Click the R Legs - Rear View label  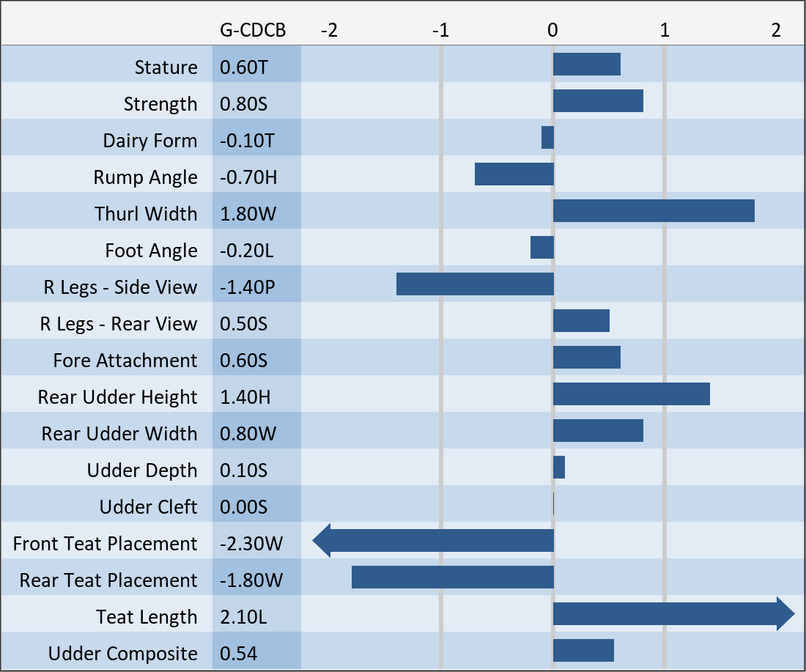click(x=119, y=324)
